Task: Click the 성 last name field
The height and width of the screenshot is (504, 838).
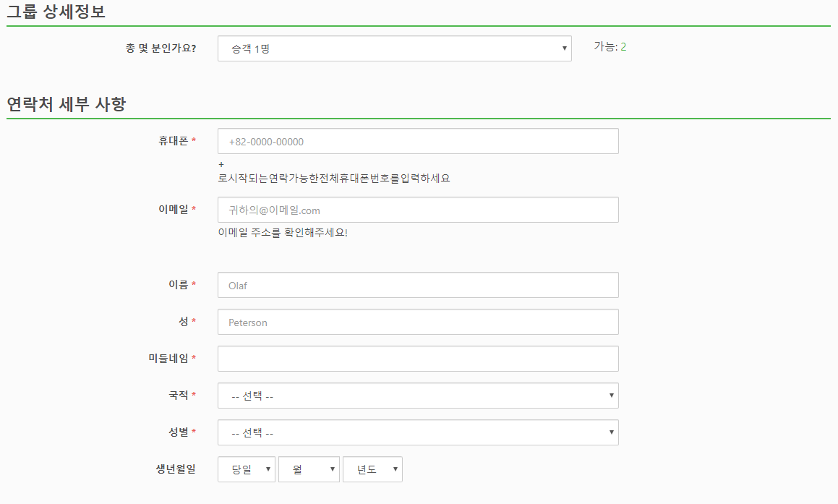Action: pos(418,322)
